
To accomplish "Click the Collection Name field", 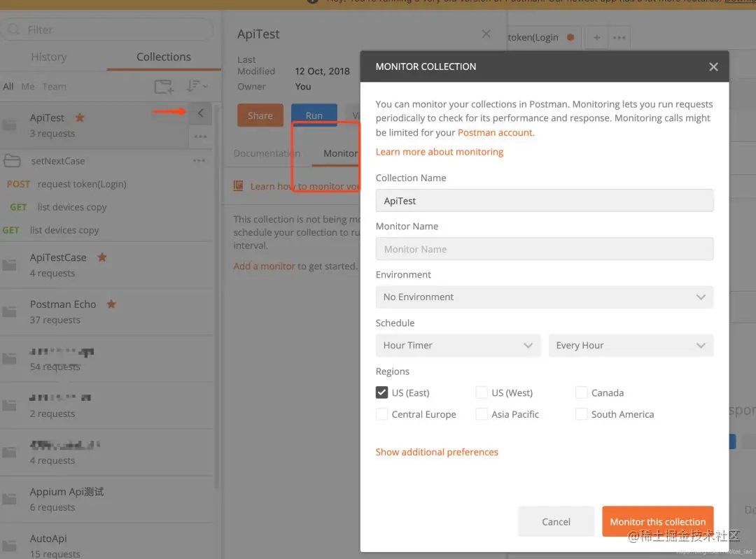I will click(545, 201).
